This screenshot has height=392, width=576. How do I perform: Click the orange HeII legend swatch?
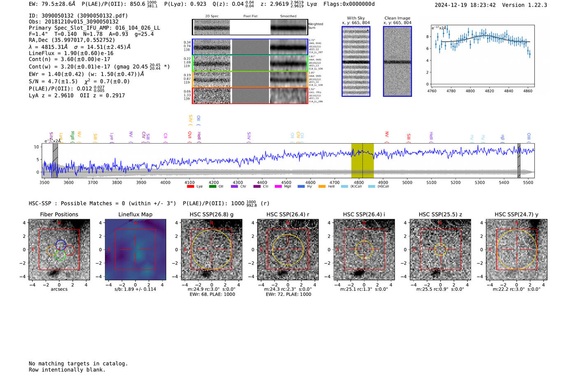click(x=322, y=186)
